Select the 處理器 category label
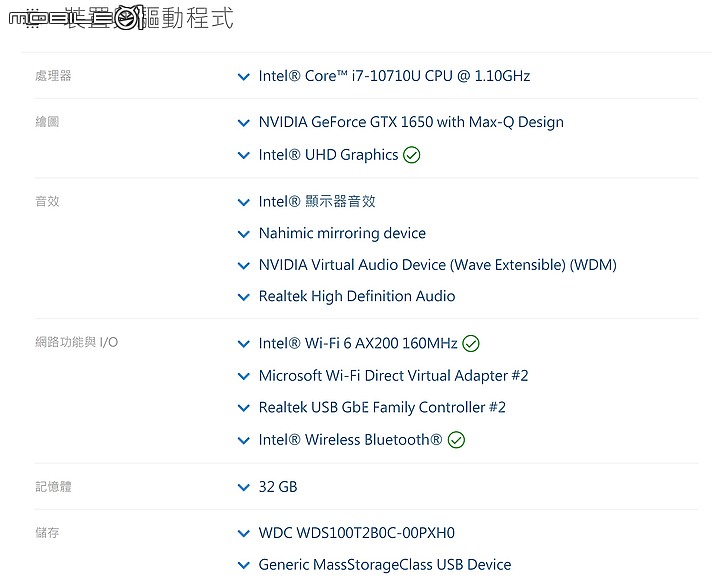 point(53,76)
